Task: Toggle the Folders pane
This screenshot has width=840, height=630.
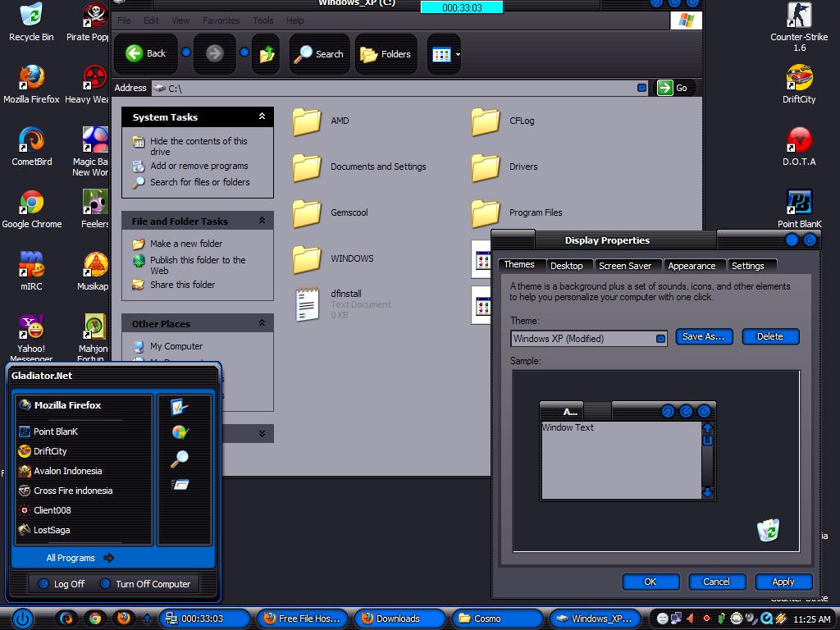Action: tap(386, 53)
